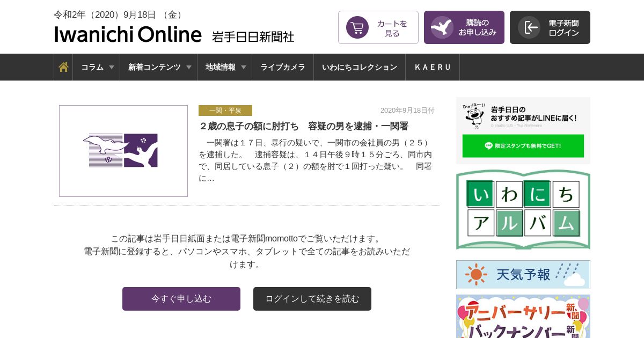Click the sun icon on weather banner

[475, 275]
